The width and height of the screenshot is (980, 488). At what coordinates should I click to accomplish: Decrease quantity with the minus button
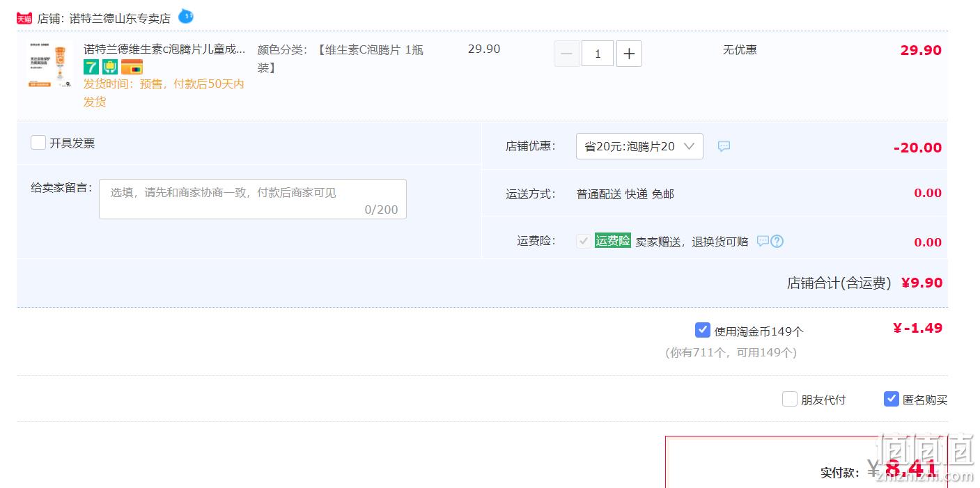coord(566,54)
